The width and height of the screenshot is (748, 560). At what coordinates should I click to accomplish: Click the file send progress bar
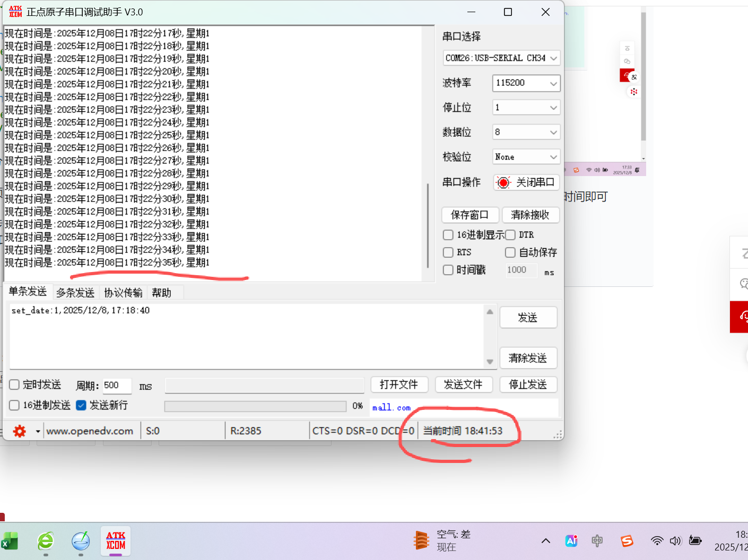[255, 406]
